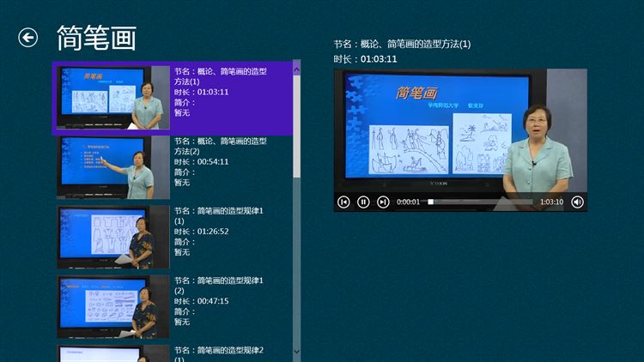
Task: Click the video progress slider thumb
Action: coord(430,202)
